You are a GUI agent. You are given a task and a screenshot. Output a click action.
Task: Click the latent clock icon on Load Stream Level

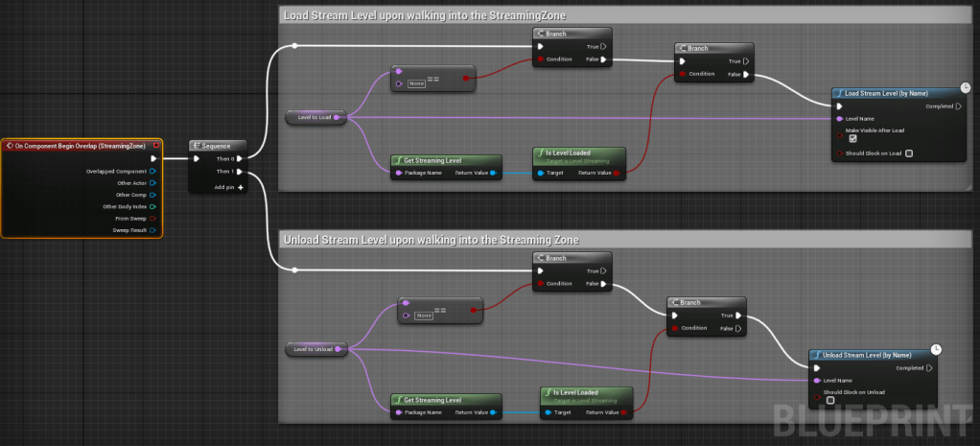[962, 85]
